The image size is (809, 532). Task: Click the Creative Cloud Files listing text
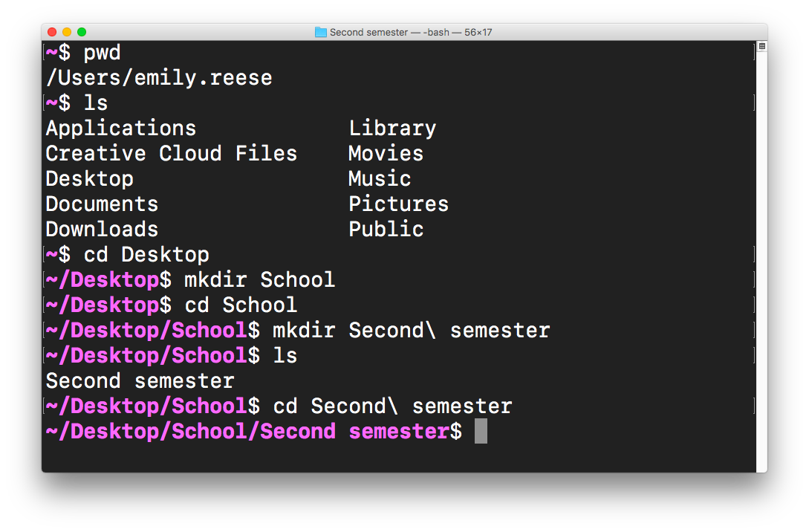click(x=171, y=153)
